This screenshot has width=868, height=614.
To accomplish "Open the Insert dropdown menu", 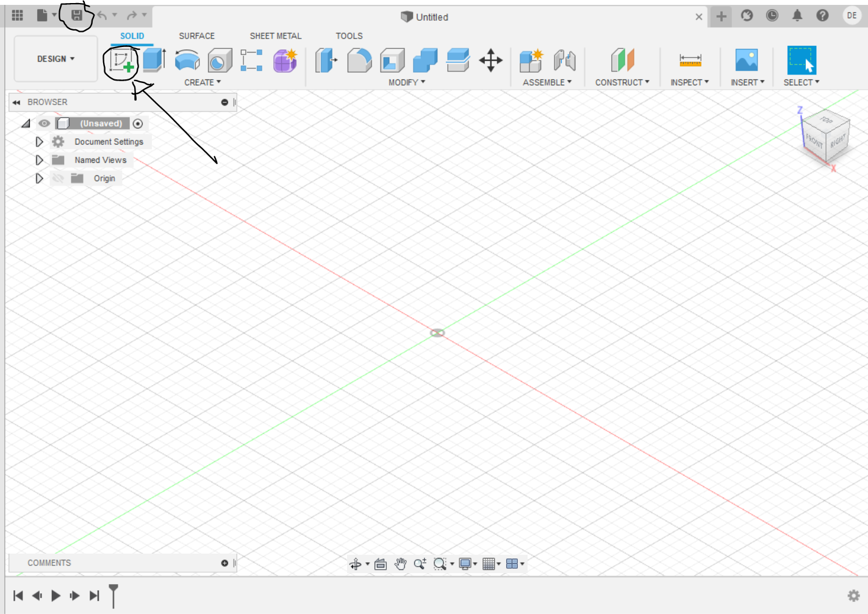I will pos(747,82).
